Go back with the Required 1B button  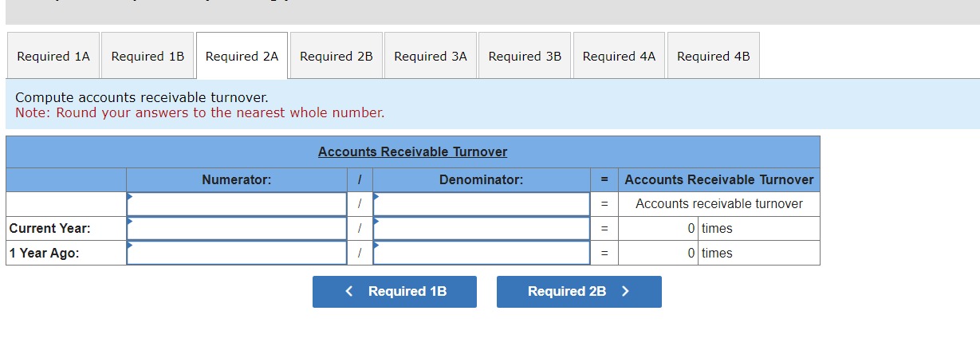395,292
